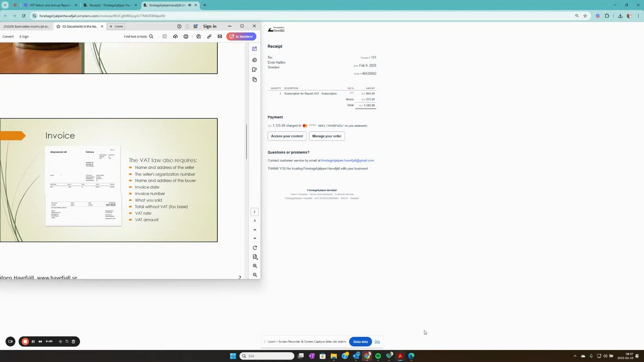Star the 03 Documents file

(x=58, y=26)
